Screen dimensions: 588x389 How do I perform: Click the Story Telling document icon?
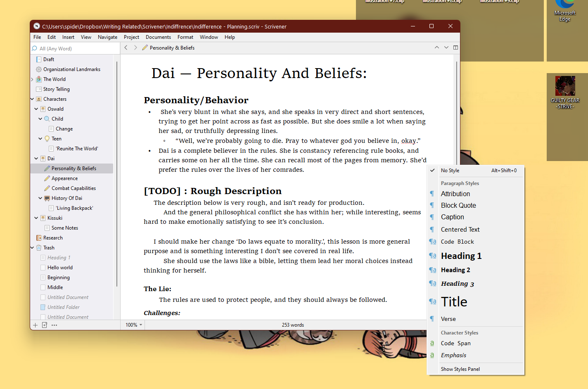click(39, 89)
